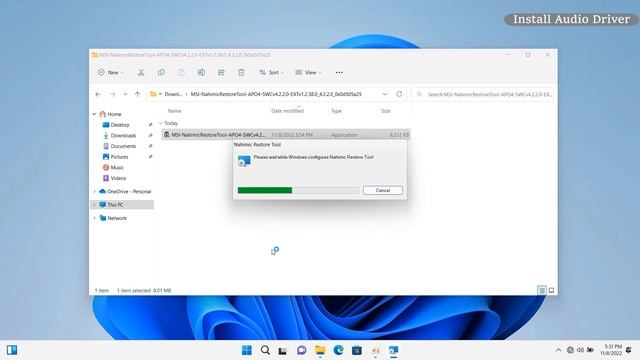
Task: Launch Microsoft Edge from taskbar
Action: coord(338,350)
